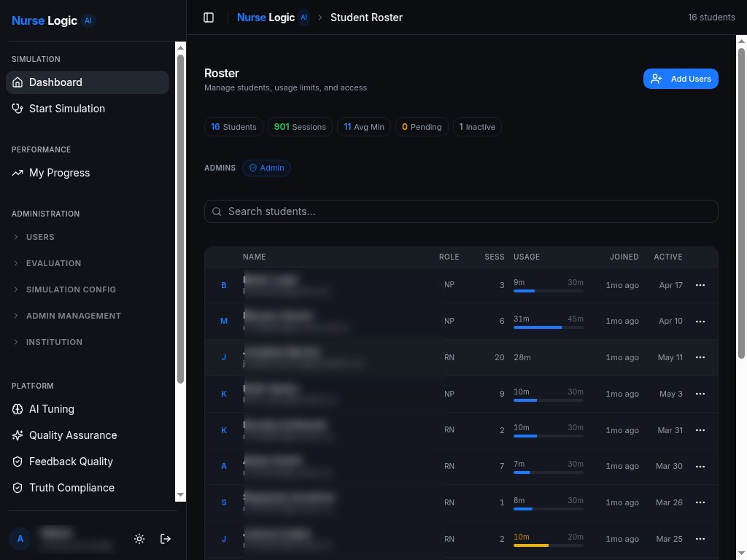Click the Nurse Logic sidebar logo
The image size is (747, 560).
[53, 21]
